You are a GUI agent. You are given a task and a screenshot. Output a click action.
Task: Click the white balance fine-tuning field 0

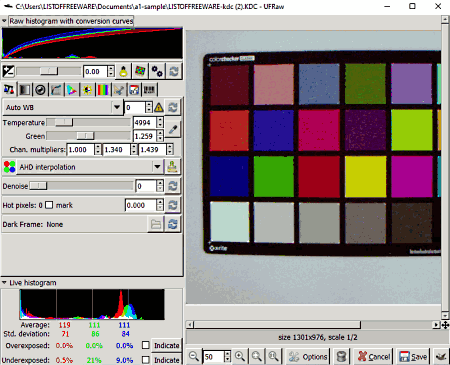tap(135, 107)
